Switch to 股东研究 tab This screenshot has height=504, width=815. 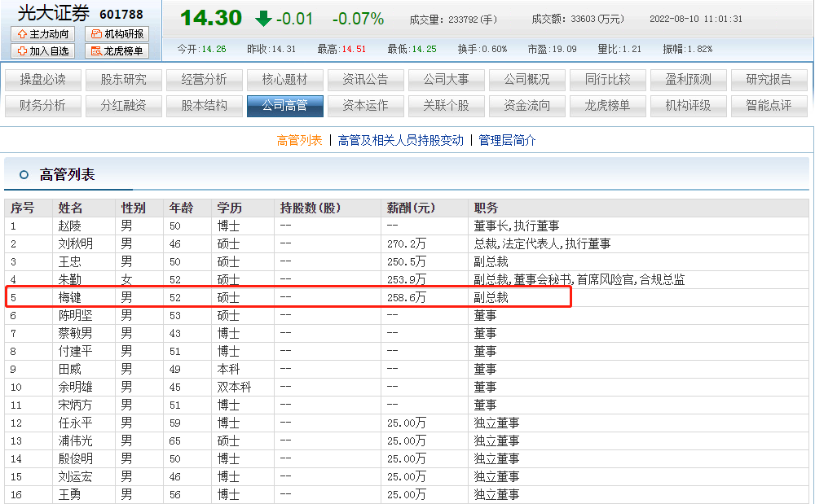[124, 80]
